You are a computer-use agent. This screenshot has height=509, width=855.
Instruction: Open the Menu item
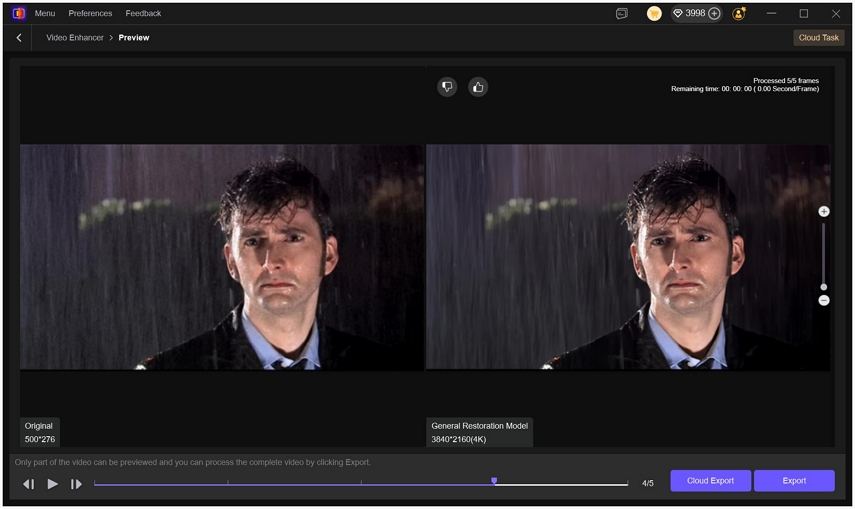[45, 13]
